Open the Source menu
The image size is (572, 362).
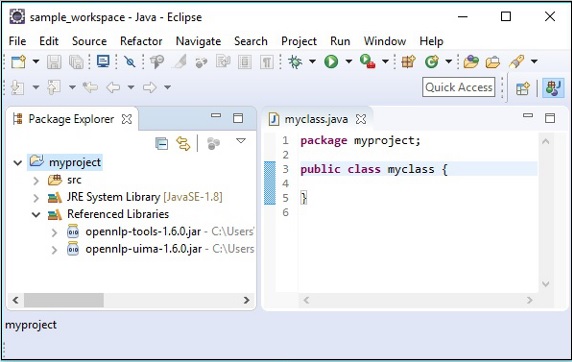point(89,41)
